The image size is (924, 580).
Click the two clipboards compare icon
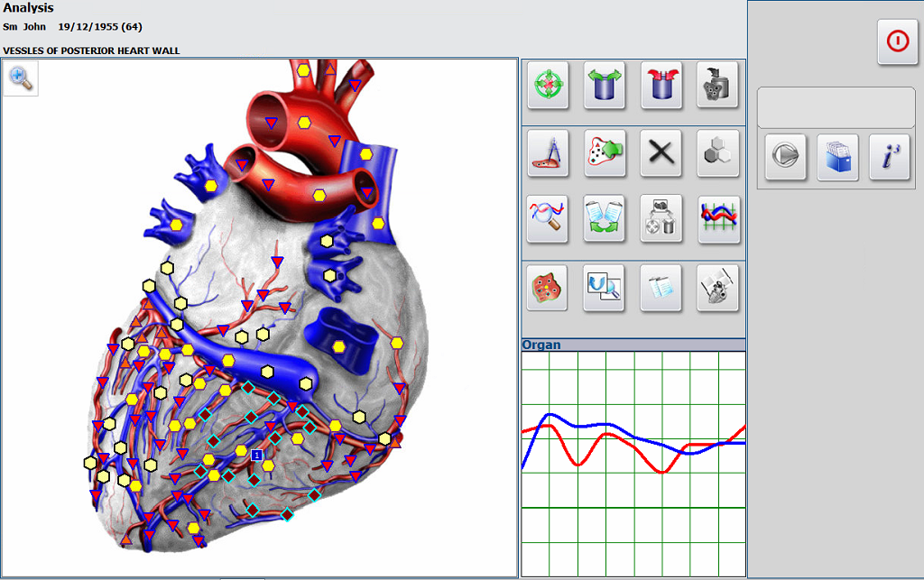click(x=605, y=219)
